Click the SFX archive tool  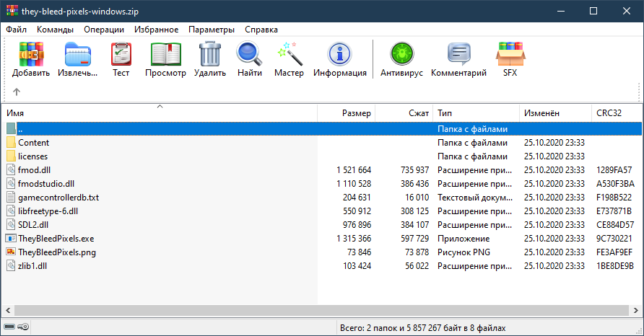pos(510,54)
